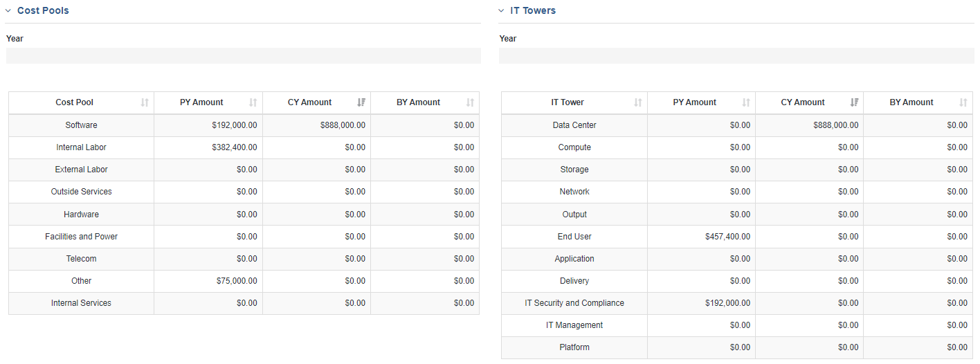
Task: Click the Year field under Cost Pools
Action: [x=244, y=56]
